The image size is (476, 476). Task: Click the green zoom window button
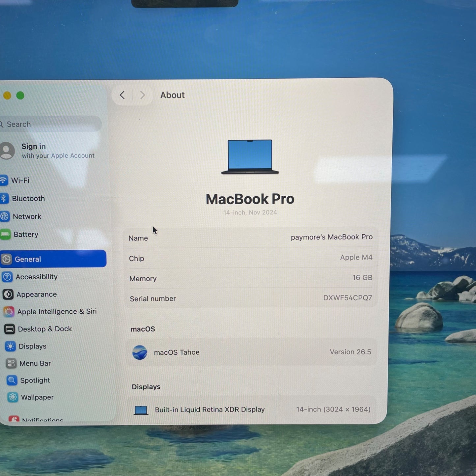pos(20,96)
